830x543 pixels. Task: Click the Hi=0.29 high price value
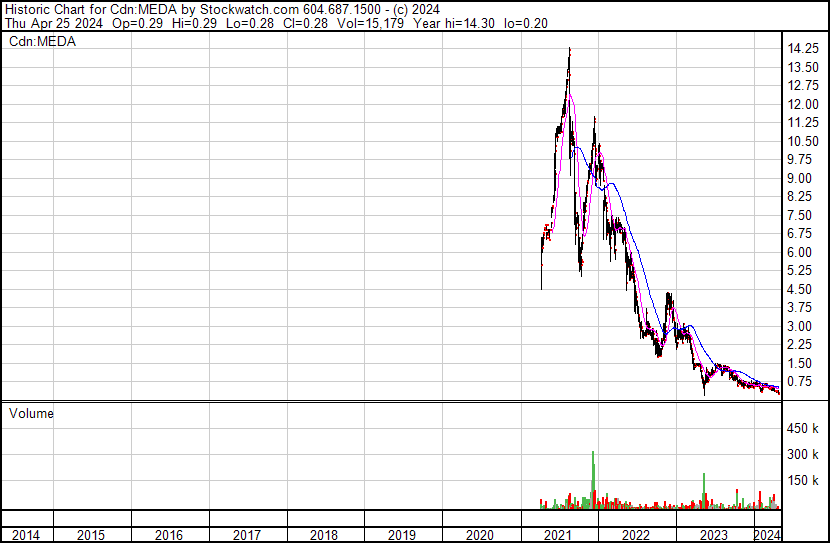pyautogui.click(x=195, y=23)
